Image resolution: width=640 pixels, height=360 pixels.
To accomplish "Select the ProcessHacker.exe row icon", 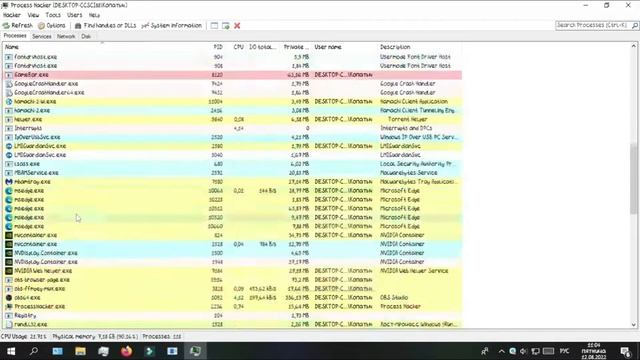I will 9,307.
